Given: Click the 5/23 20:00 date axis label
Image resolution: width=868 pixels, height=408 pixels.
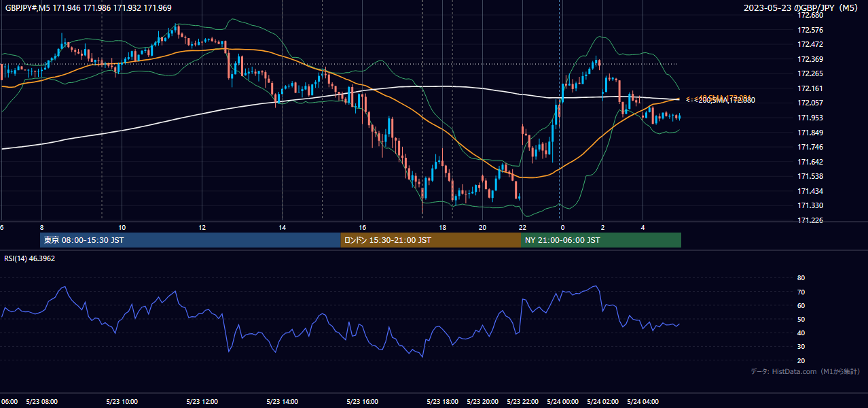Looking at the screenshot, I should 482,401.
